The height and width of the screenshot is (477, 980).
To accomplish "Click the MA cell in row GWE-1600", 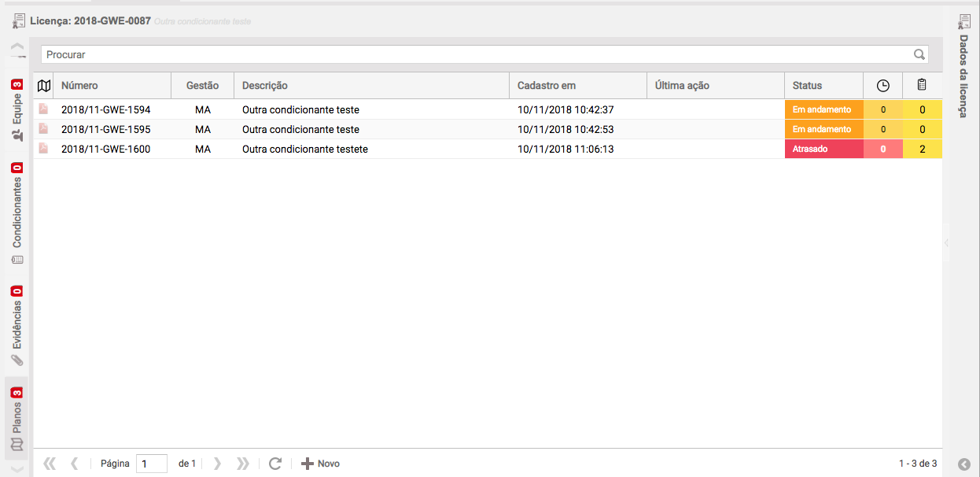I will 203,149.
